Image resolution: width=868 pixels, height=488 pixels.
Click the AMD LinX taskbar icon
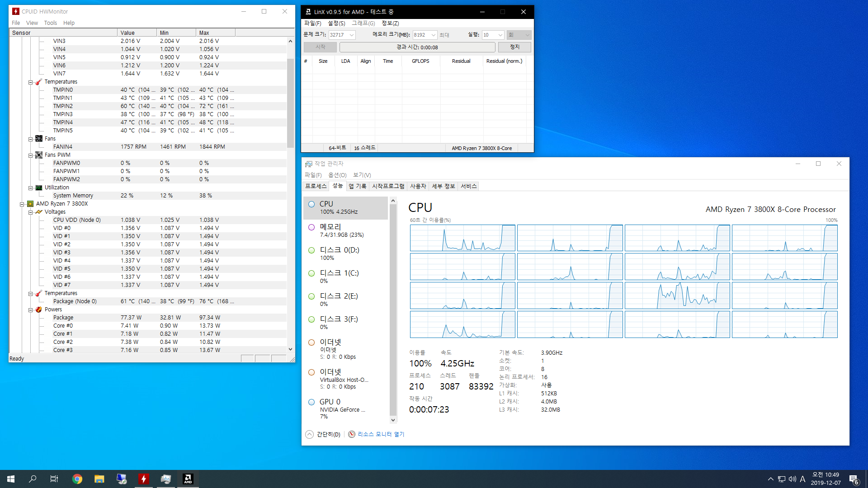click(188, 479)
